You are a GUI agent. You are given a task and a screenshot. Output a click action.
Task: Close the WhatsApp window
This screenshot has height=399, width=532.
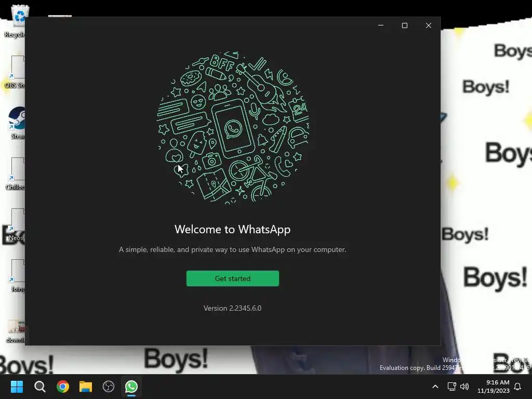[429, 25]
